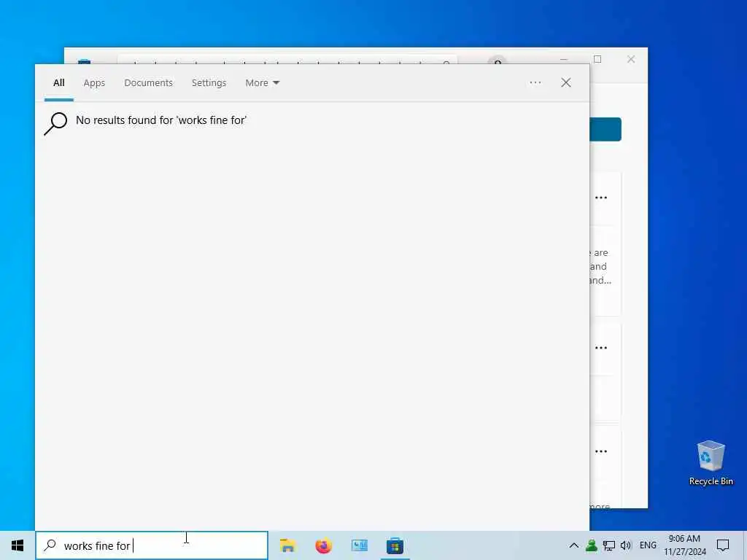
Task: Close the search results panel
Action: (x=565, y=82)
